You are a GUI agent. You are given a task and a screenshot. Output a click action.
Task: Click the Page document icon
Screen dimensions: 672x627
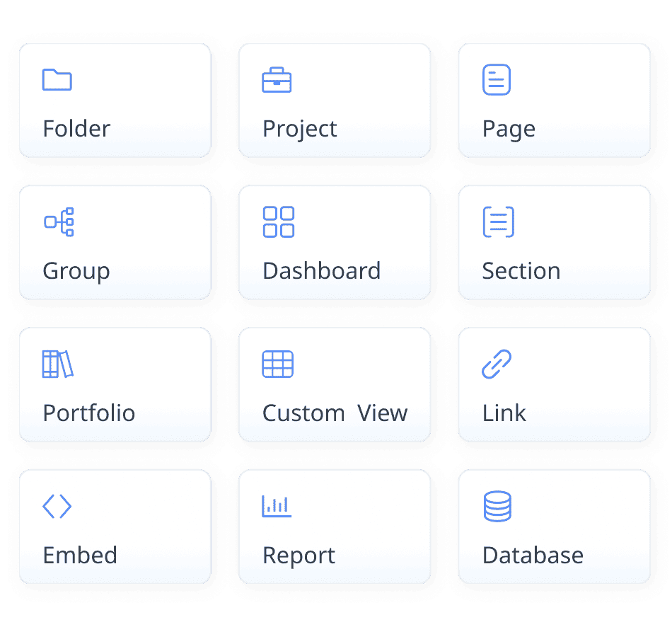[x=497, y=80]
